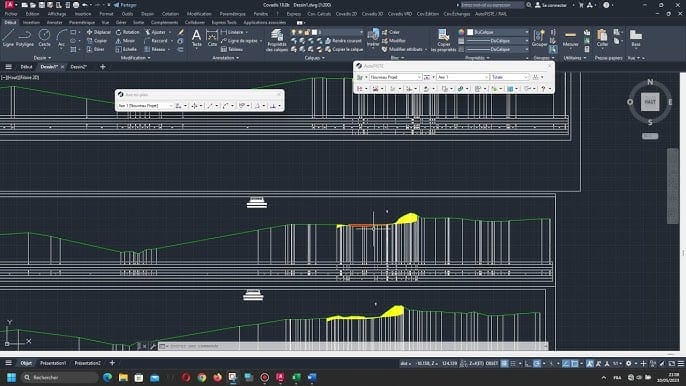Click the Grouper tool
Image resolution: width=686 pixels, height=386 pixels.
coord(539,38)
